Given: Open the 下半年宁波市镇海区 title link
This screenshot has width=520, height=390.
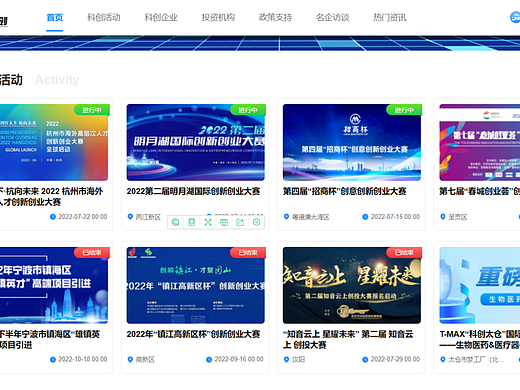Looking at the screenshot, I should click(x=50, y=339).
